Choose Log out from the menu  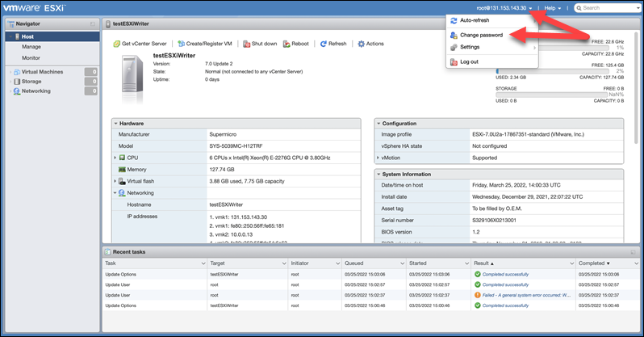pos(469,61)
